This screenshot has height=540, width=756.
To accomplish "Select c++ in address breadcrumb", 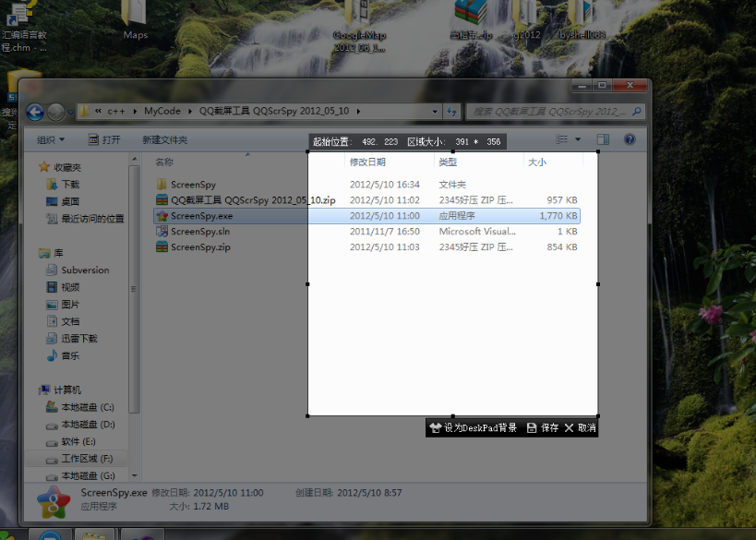I will [115, 112].
